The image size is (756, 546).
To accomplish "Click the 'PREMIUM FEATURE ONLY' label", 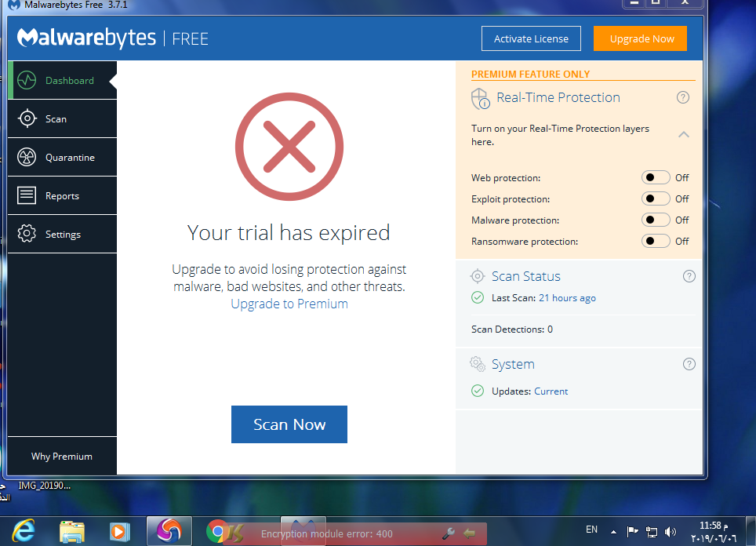I will coord(530,75).
